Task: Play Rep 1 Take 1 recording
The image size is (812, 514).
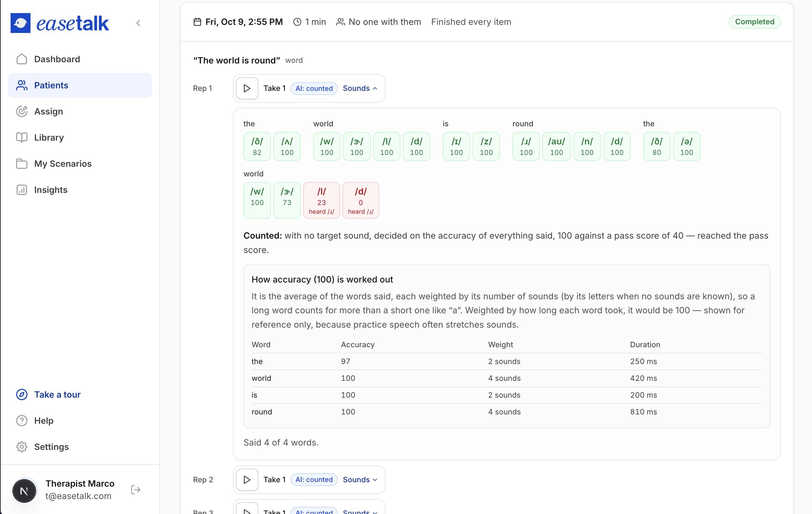Action: pos(247,88)
